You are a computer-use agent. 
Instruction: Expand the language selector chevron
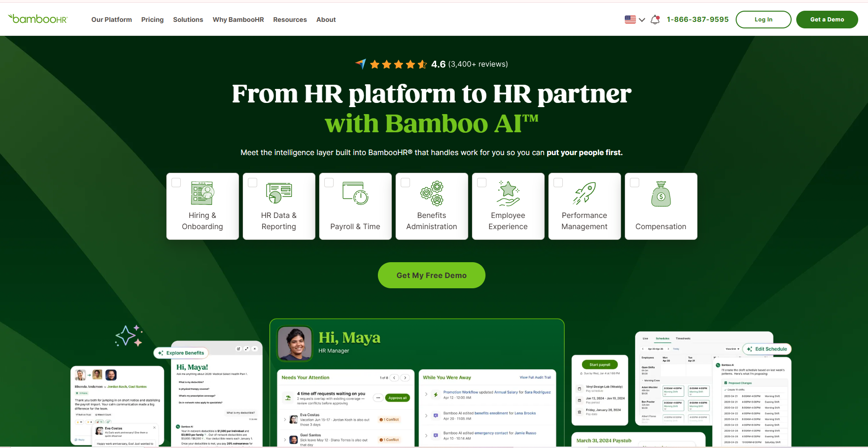642,20
